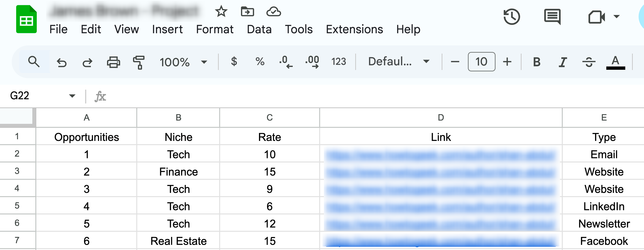Screen dimensions: 644x250
Task: Star this spreadsheet document
Action: [x=221, y=11]
